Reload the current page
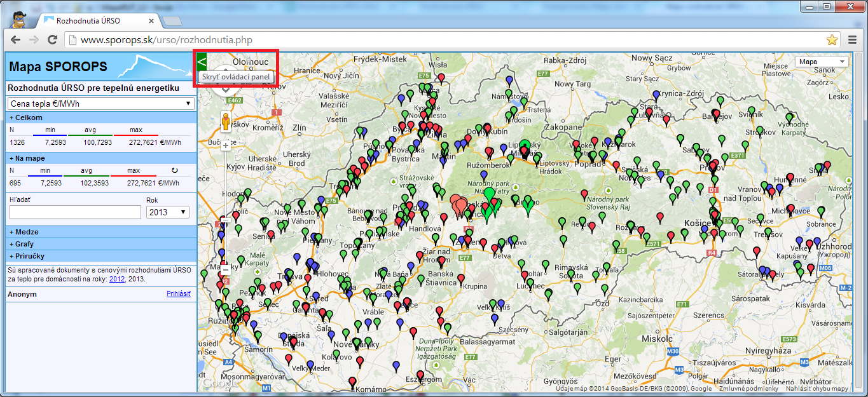Screen dimensions: 868x397 pos(53,40)
